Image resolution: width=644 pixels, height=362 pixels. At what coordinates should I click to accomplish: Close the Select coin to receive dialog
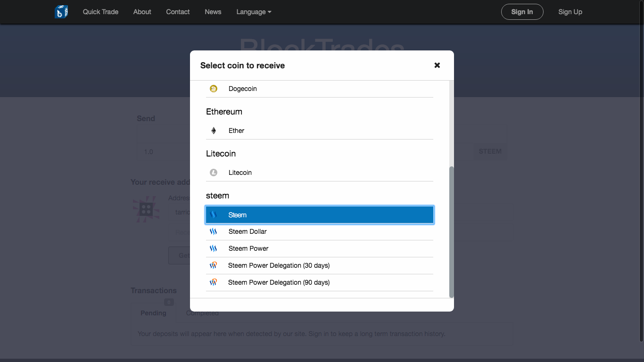[437, 65]
